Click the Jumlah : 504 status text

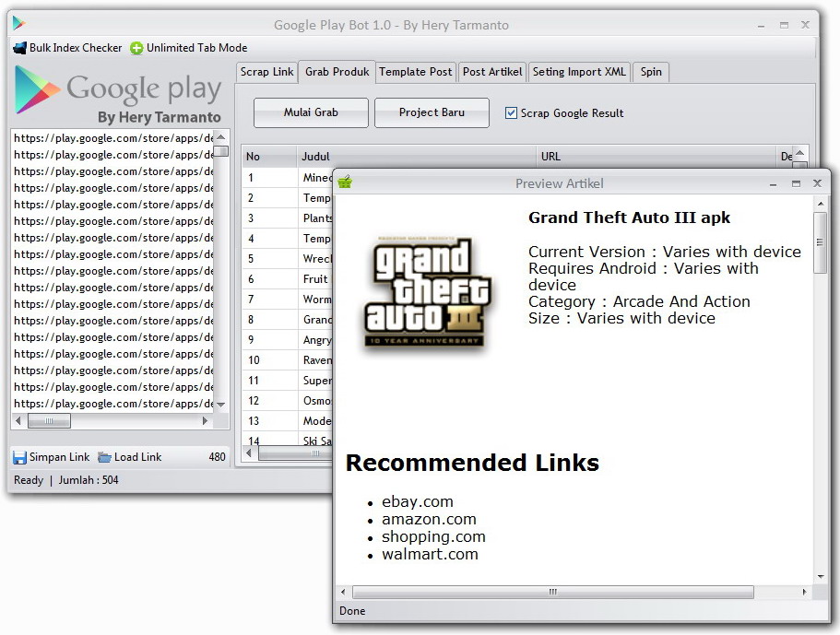coord(89,480)
